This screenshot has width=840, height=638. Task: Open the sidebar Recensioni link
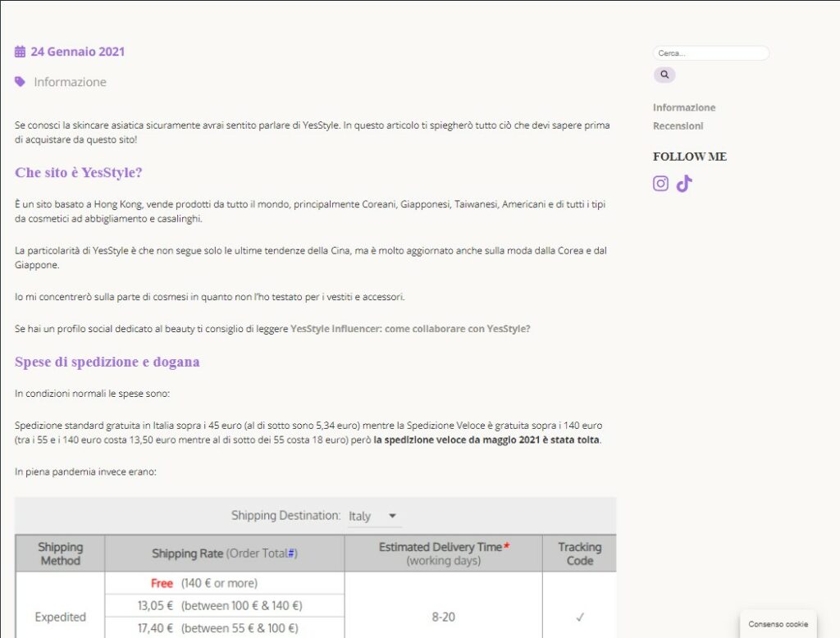tap(678, 126)
